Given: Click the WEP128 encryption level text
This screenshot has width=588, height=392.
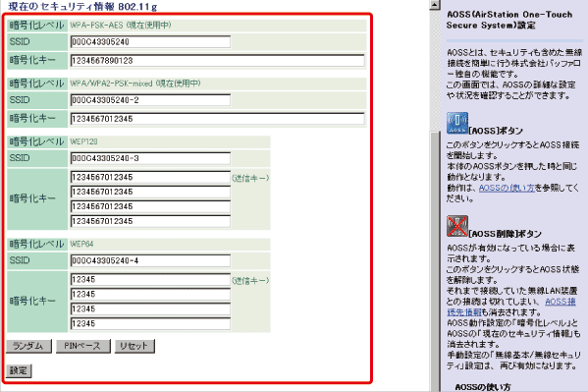Looking at the screenshot, I should (83, 141).
